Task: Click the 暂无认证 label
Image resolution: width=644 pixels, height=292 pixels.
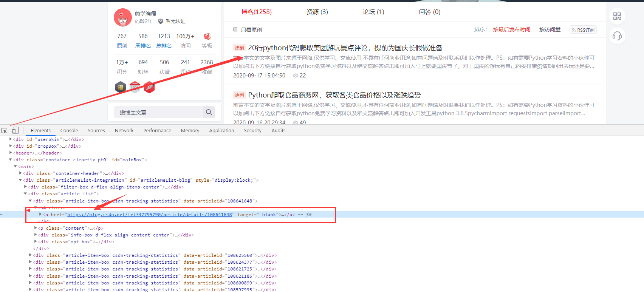Action: pos(176,21)
